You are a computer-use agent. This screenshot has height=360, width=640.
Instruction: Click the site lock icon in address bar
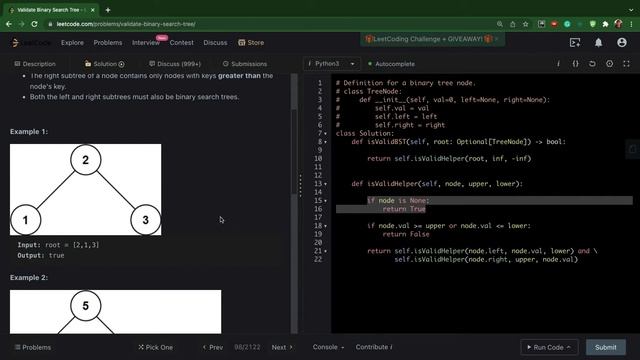50,24
